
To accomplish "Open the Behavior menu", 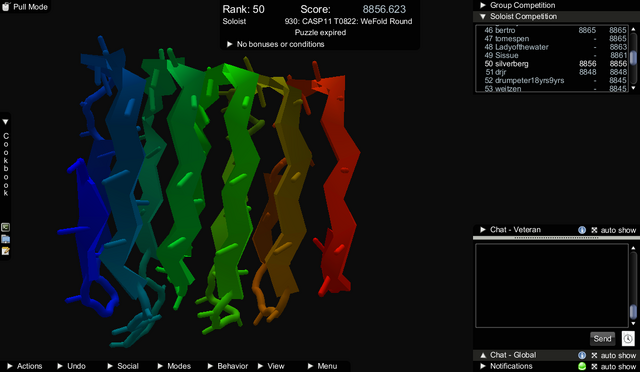I will 228,366.
